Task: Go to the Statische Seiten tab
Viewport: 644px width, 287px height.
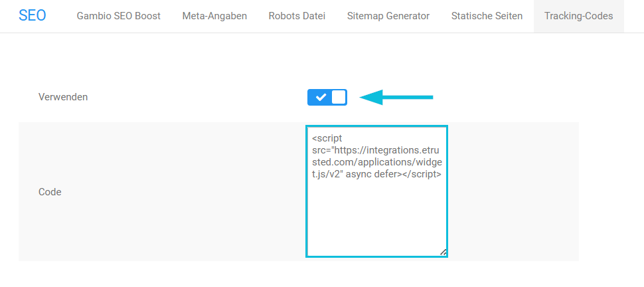Action: coord(487,16)
